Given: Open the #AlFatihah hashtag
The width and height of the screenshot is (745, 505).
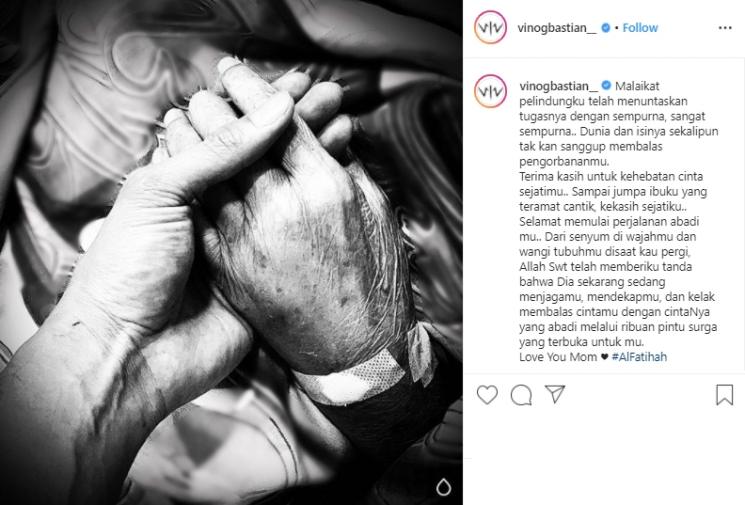Looking at the screenshot, I should tap(639, 357).
